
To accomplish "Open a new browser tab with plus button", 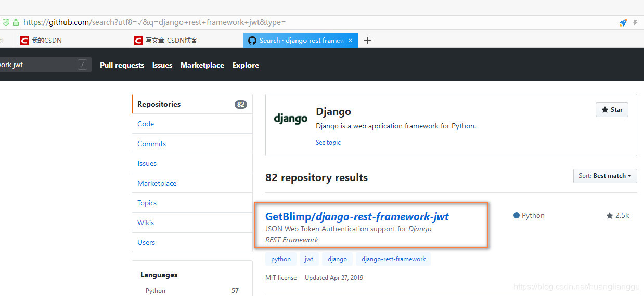I will click(367, 40).
